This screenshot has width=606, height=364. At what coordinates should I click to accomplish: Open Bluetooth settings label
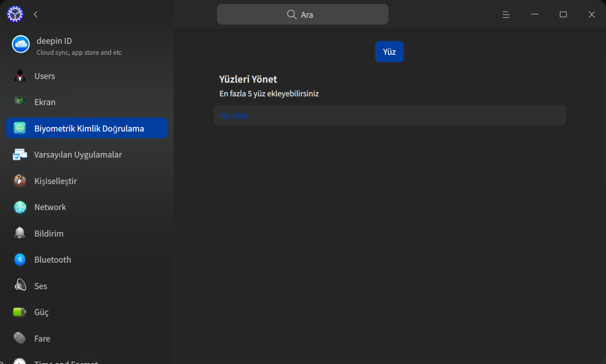[53, 259]
